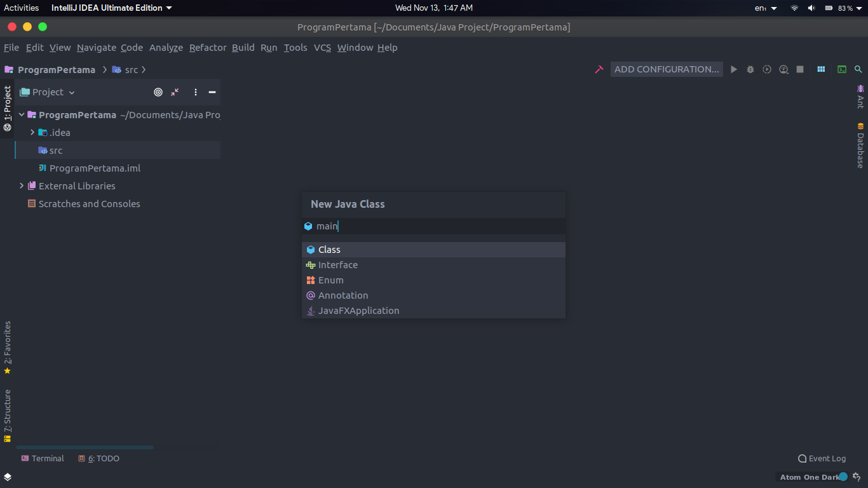Open the en input language dropdown
The width and height of the screenshot is (868, 488).
[766, 8]
